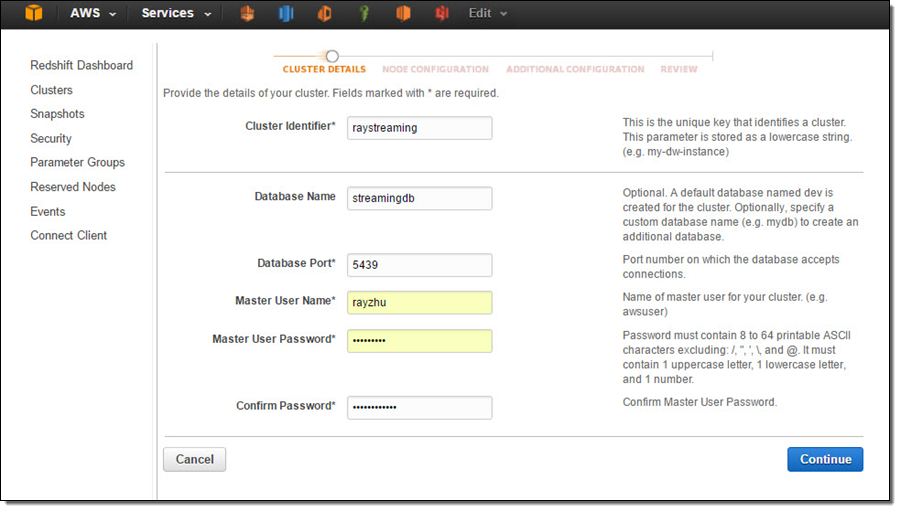This screenshot has height=511, width=900.
Task: Click the red service shortcut icon
Action: click(x=442, y=14)
